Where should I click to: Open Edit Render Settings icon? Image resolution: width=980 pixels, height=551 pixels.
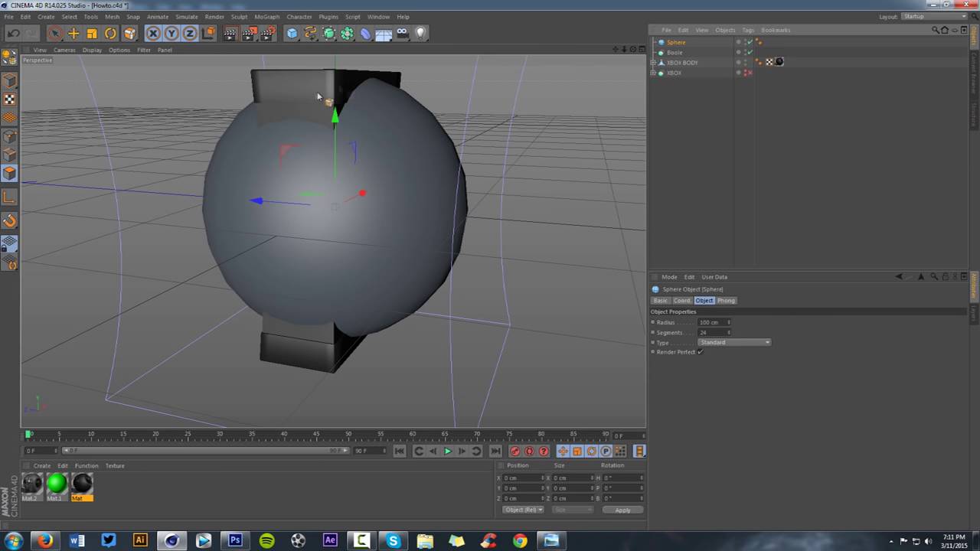(x=268, y=33)
